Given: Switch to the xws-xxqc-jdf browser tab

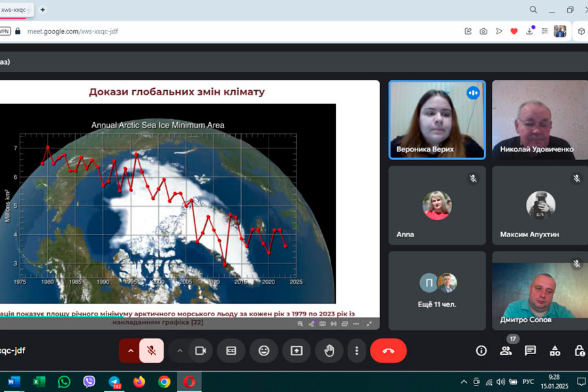Looking at the screenshot, I should point(16,10).
